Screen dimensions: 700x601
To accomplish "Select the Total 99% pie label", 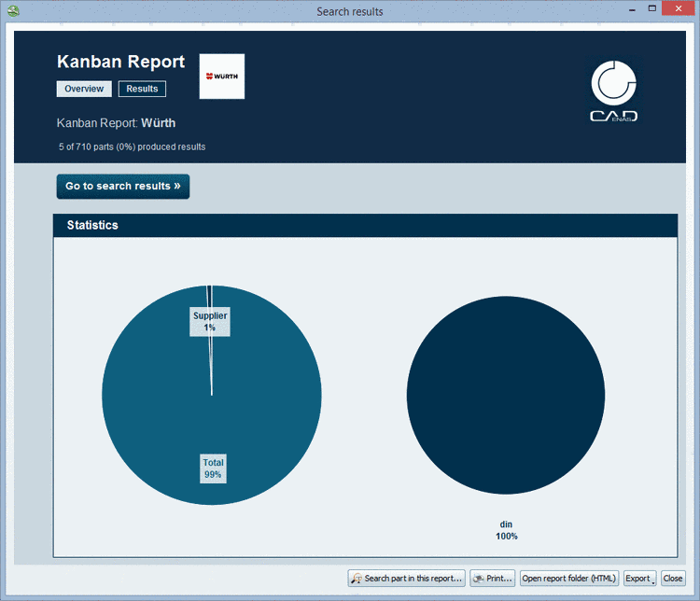I will [213, 468].
